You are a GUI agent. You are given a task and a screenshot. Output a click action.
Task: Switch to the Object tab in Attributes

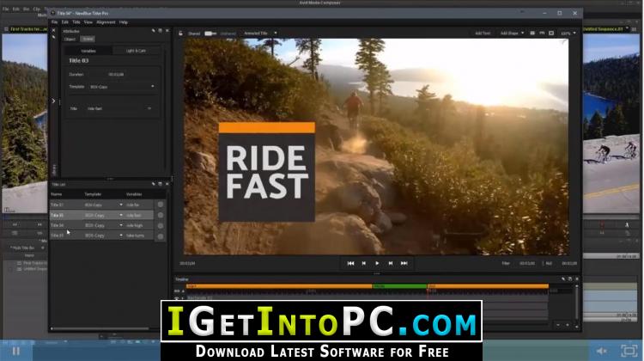click(70, 39)
